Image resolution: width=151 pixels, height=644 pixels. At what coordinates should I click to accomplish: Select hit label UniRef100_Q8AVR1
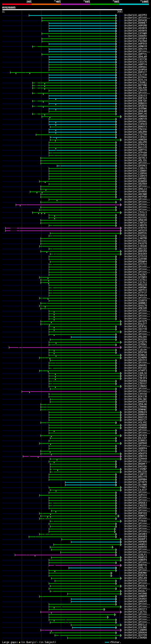click(135, 365)
